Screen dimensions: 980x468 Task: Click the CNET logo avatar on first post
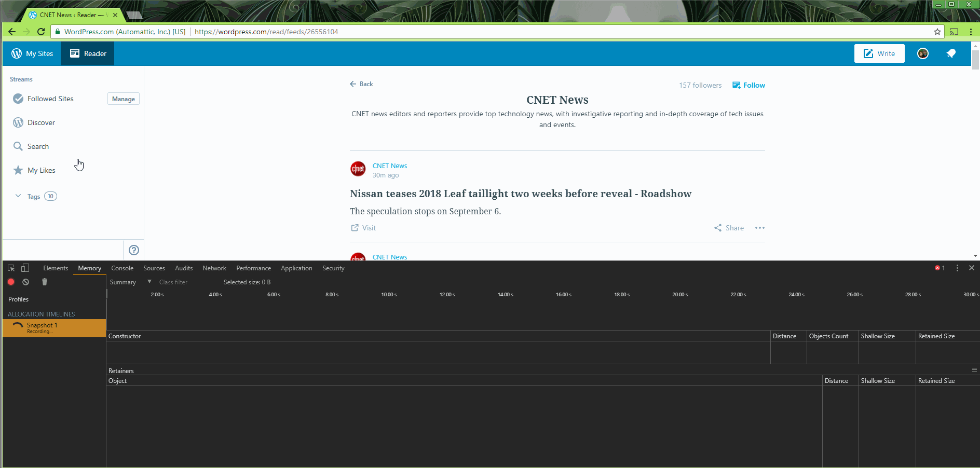point(358,169)
